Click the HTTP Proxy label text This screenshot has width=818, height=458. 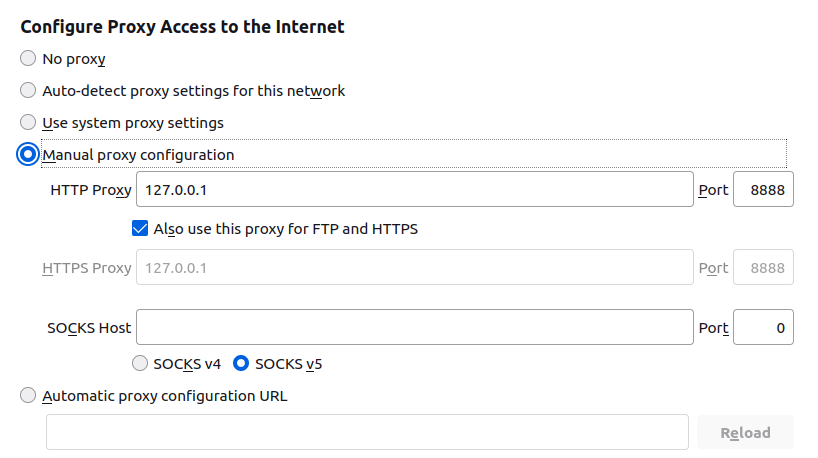[x=90, y=189]
